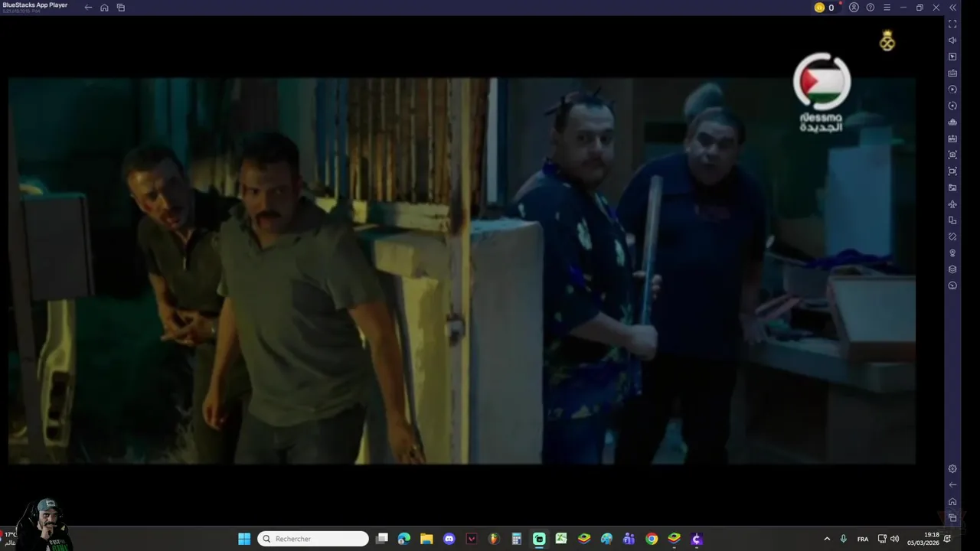The image size is (980, 551).
Task: Open Excel from the taskbar
Action: coord(561,539)
